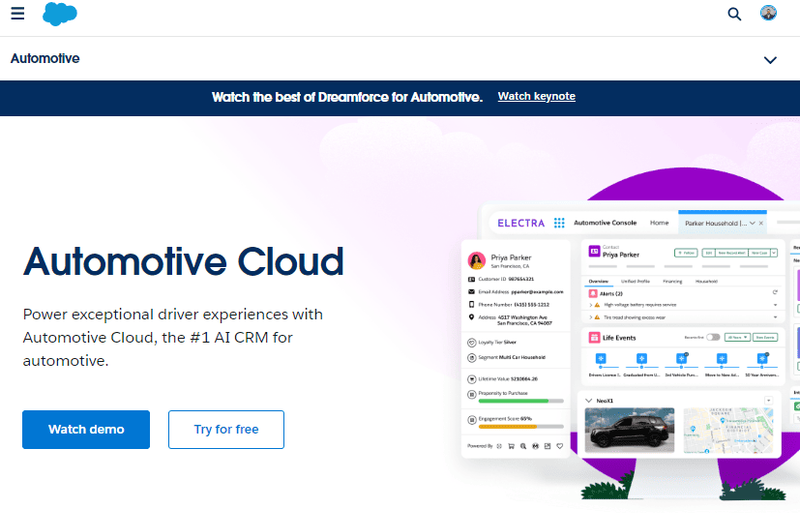The width and height of the screenshot is (800, 513).
Task: Click the ELECTRA logo in the console mockup
Action: point(521,223)
